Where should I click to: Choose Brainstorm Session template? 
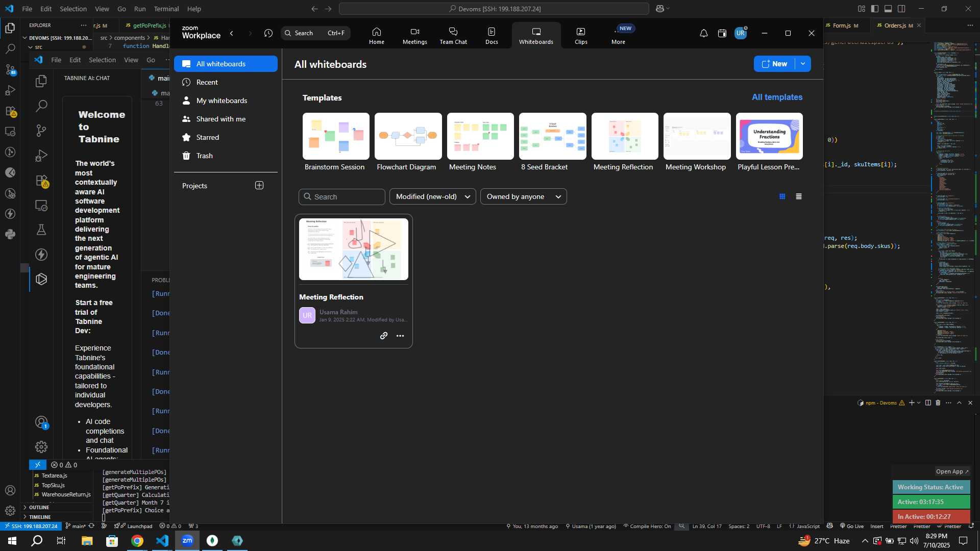(x=335, y=142)
